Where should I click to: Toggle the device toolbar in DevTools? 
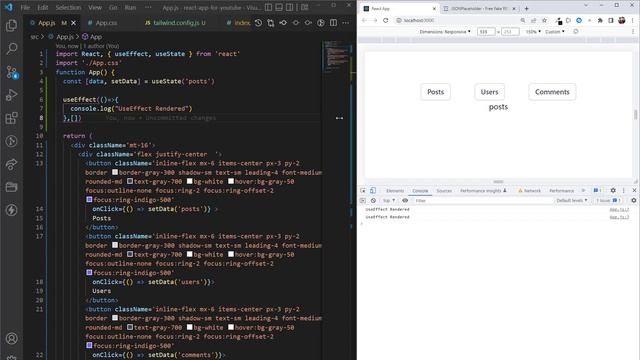[x=373, y=191]
